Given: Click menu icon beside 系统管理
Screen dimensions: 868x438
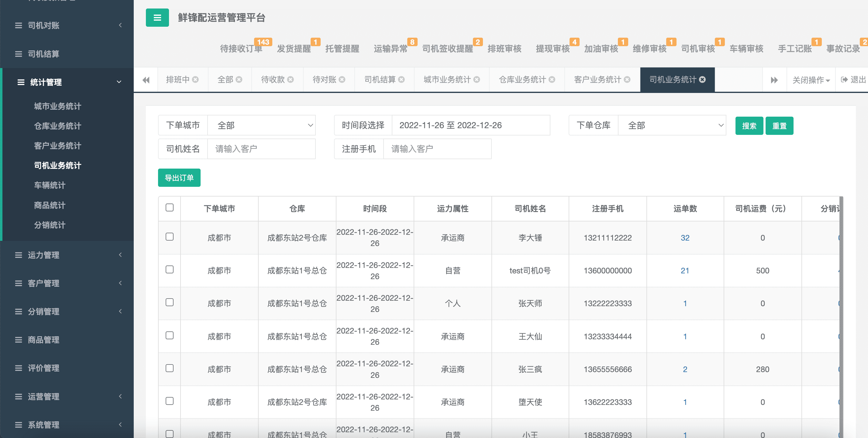Looking at the screenshot, I should [19, 425].
